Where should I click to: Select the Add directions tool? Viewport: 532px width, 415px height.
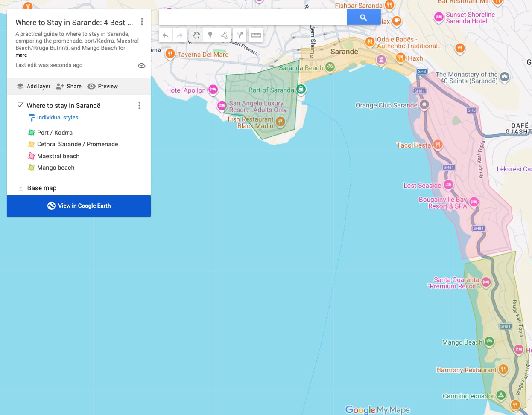coord(240,35)
